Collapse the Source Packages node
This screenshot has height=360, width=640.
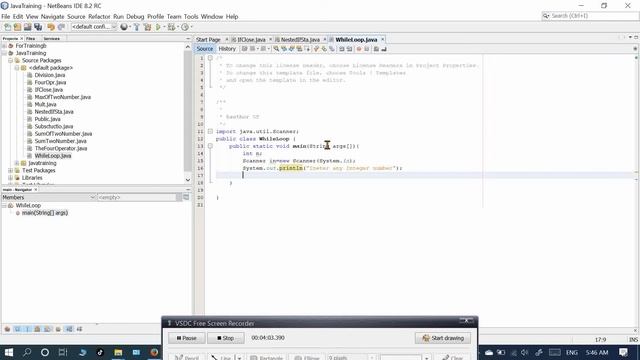click(11, 60)
